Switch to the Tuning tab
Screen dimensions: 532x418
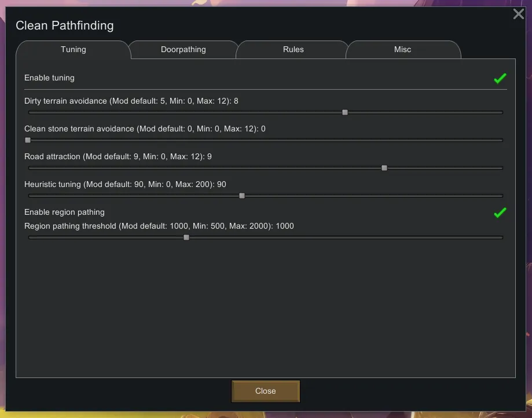[x=74, y=50]
